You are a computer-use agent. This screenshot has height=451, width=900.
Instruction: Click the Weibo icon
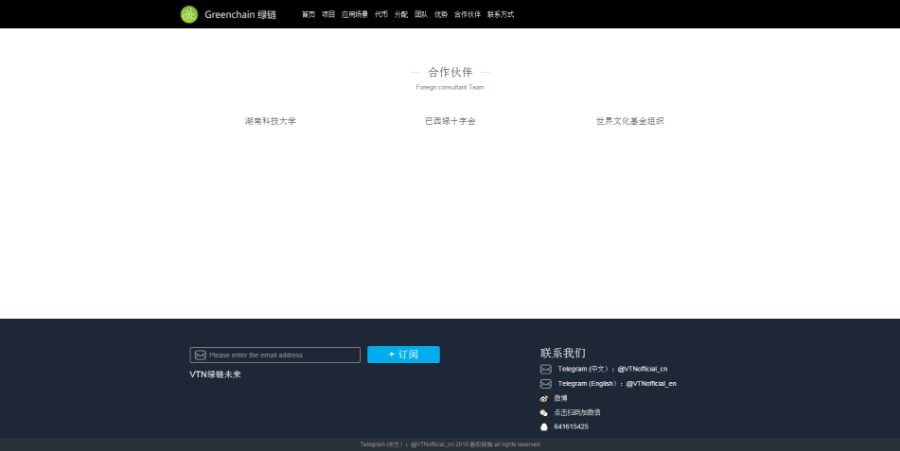(544, 398)
